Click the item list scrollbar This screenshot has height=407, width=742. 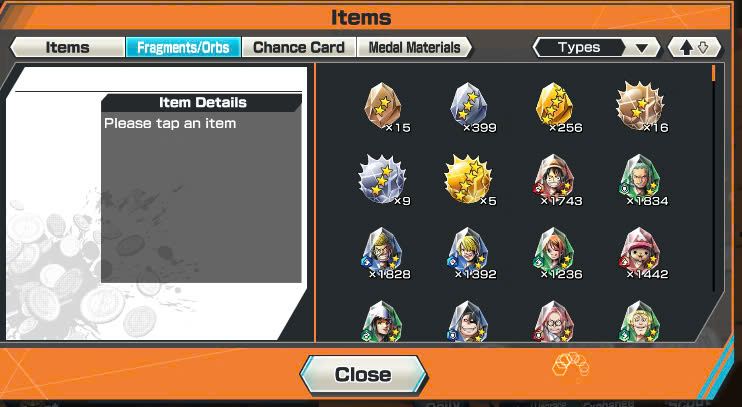tap(714, 180)
